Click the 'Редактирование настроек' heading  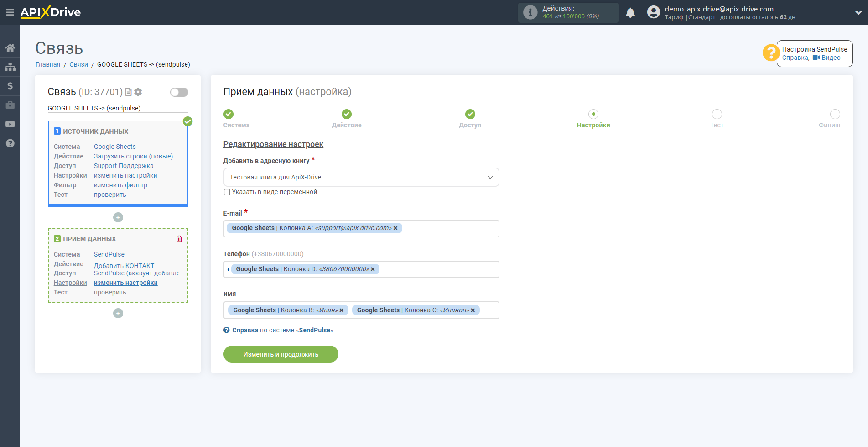273,144
